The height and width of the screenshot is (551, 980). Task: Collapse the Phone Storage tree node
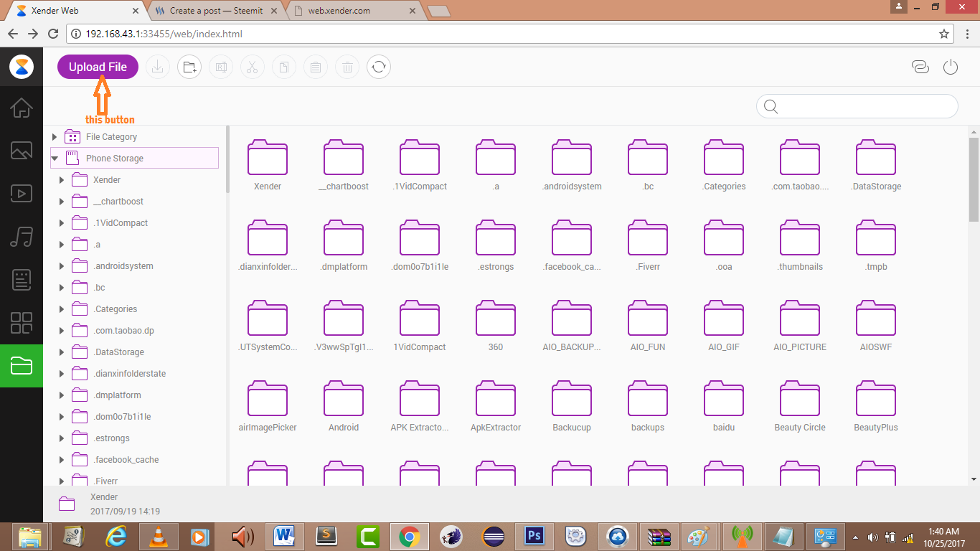click(x=55, y=159)
